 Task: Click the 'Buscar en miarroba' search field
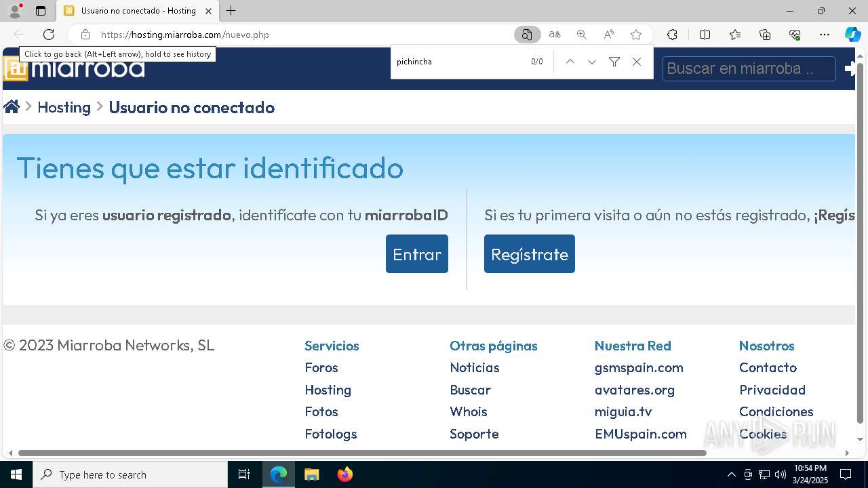[x=749, y=68]
